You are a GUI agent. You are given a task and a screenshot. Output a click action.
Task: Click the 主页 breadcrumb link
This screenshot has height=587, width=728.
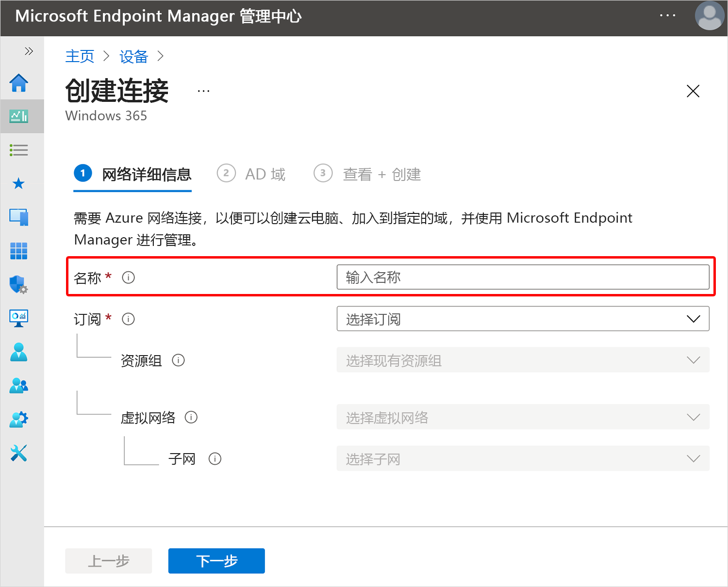click(80, 56)
